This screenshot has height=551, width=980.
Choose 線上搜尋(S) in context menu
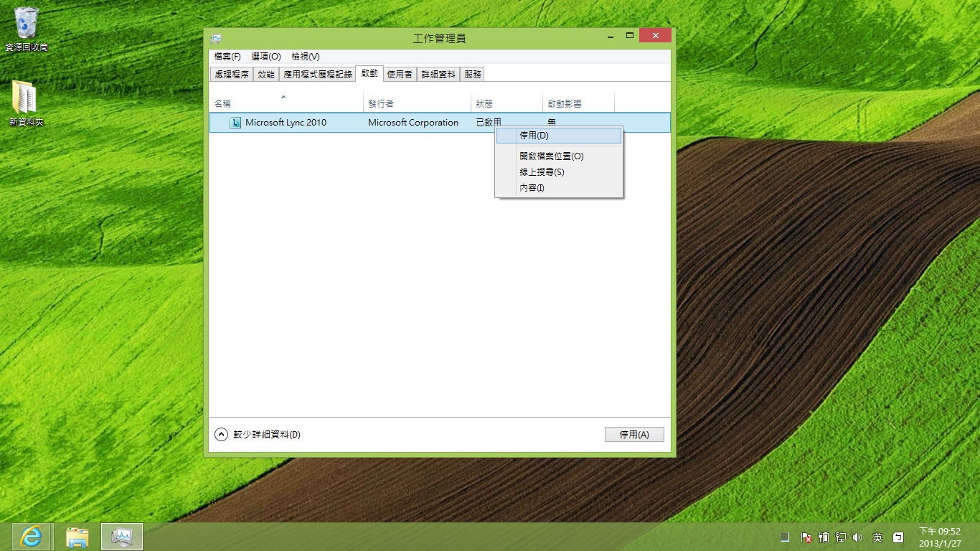pos(559,172)
